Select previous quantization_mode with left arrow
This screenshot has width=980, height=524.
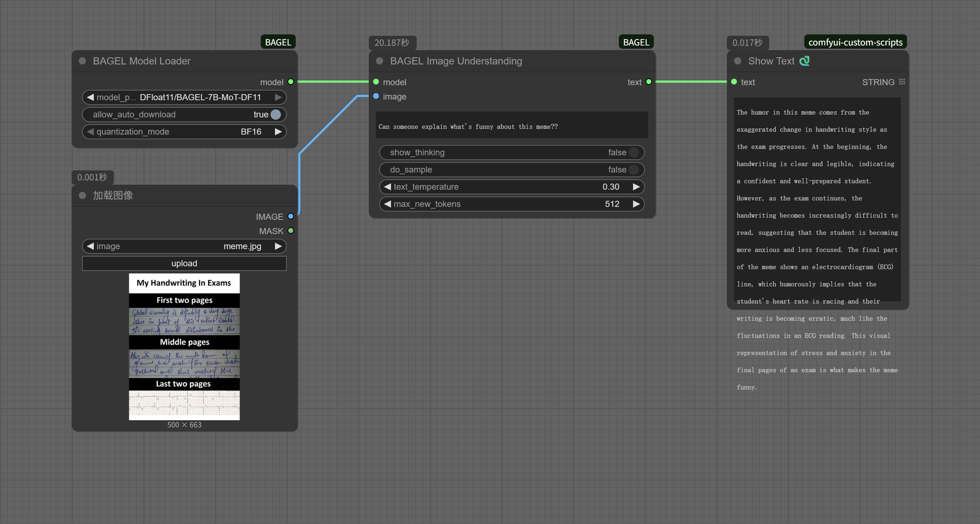[90, 132]
